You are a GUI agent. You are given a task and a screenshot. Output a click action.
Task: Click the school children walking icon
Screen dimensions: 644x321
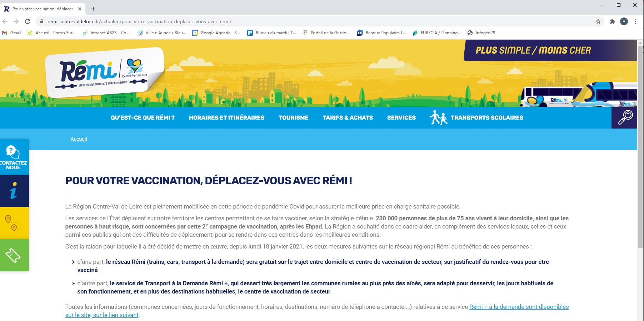438,117
